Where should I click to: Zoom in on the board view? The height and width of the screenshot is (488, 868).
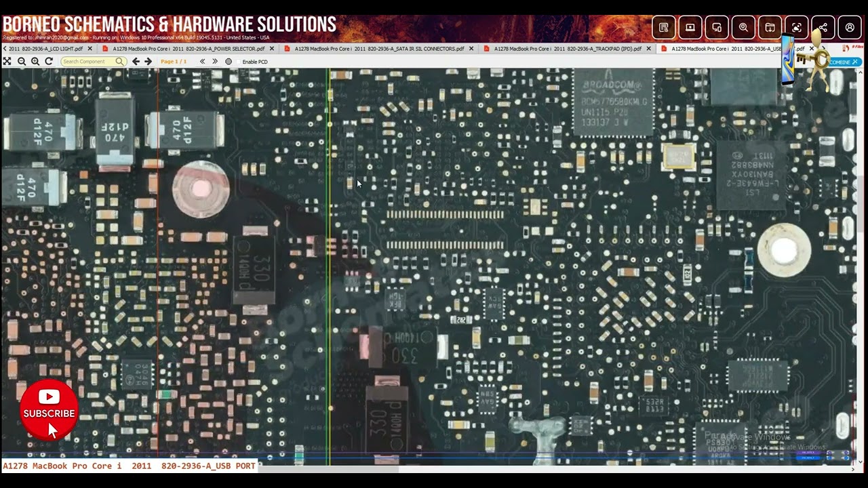(x=35, y=61)
